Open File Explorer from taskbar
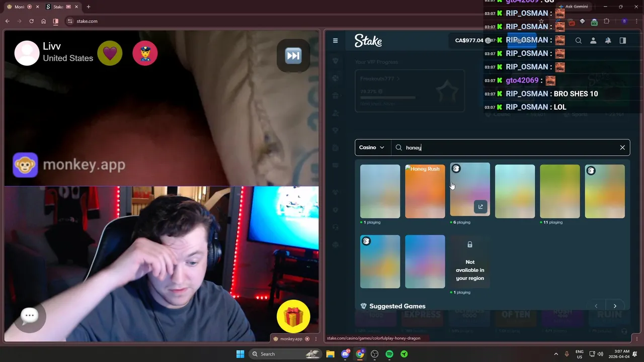Image resolution: width=644 pixels, height=362 pixels. pos(330,354)
